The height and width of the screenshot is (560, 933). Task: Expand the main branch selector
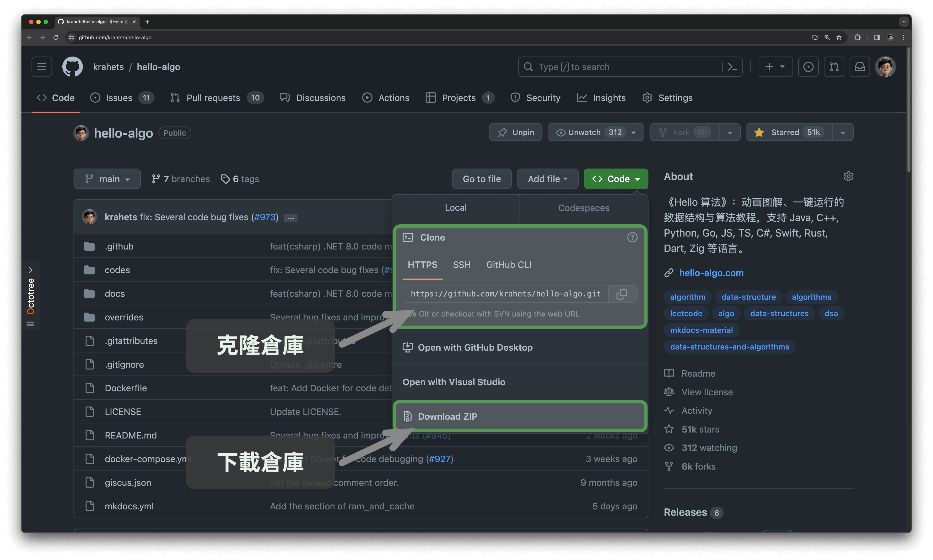[x=107, y=178]
